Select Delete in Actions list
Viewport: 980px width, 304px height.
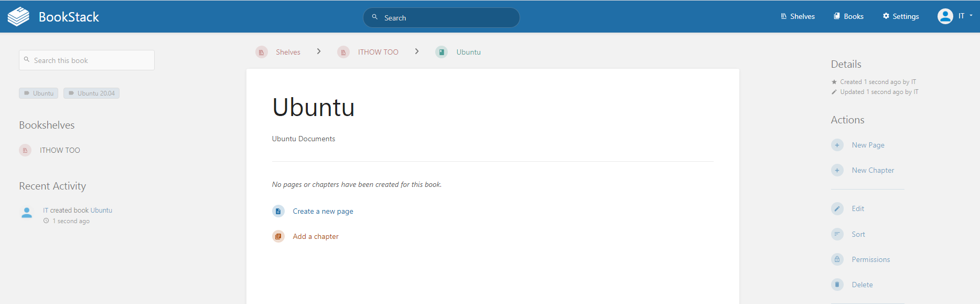click(x=862, y=285)
